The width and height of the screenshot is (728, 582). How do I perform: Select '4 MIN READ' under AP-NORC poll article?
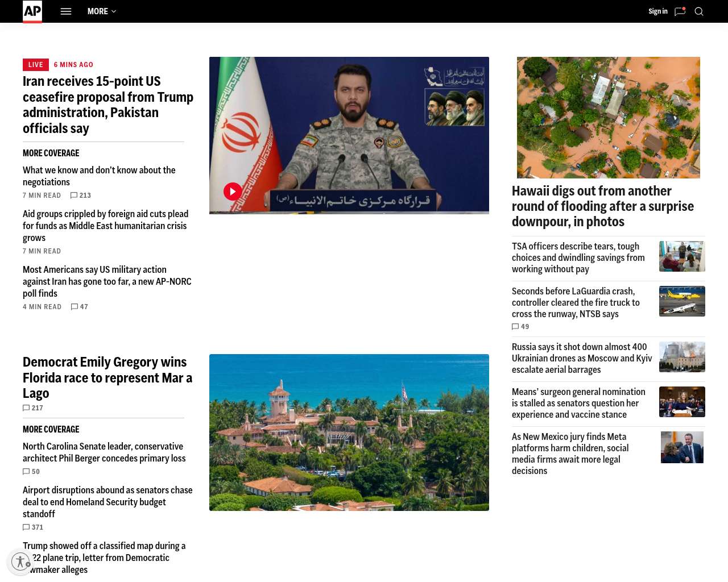(42, 307)
